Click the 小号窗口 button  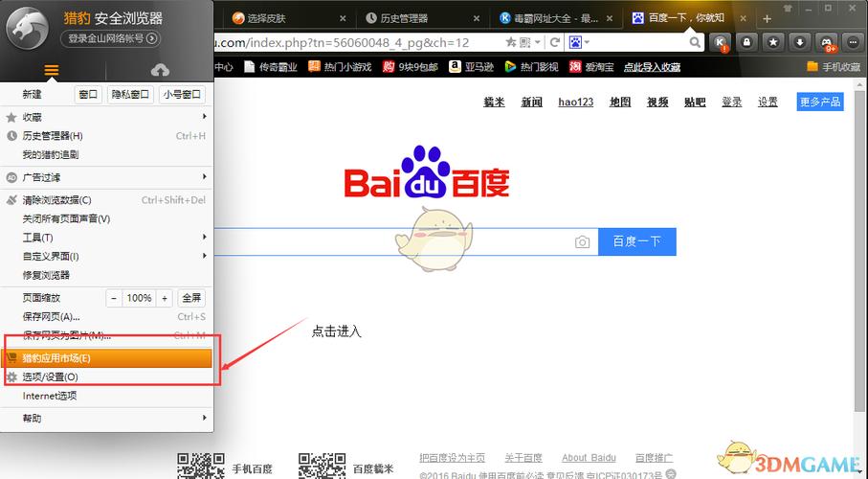click(182, 94)
